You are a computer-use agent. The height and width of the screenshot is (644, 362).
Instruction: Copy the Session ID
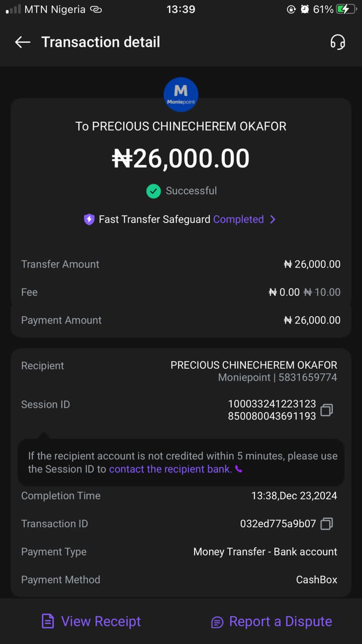(326, 410)
